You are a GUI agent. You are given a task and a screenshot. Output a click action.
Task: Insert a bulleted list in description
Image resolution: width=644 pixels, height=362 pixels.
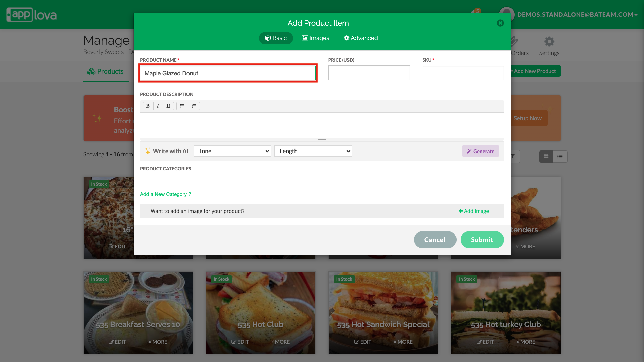point(182,106)
